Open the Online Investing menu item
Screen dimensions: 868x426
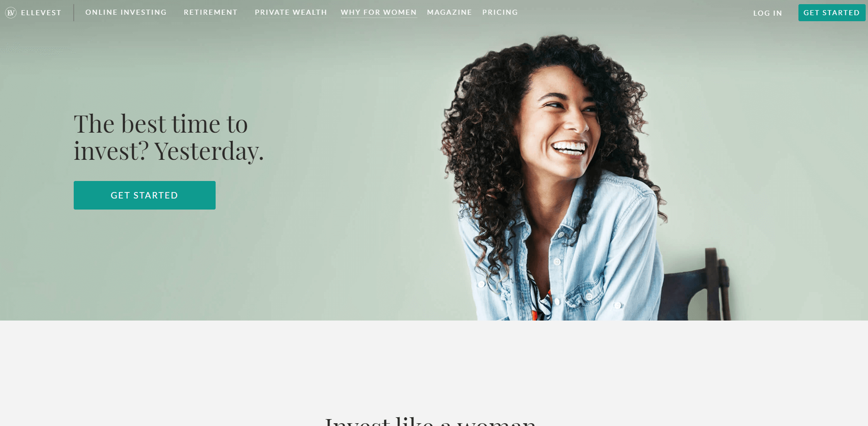tap(126, 12)
